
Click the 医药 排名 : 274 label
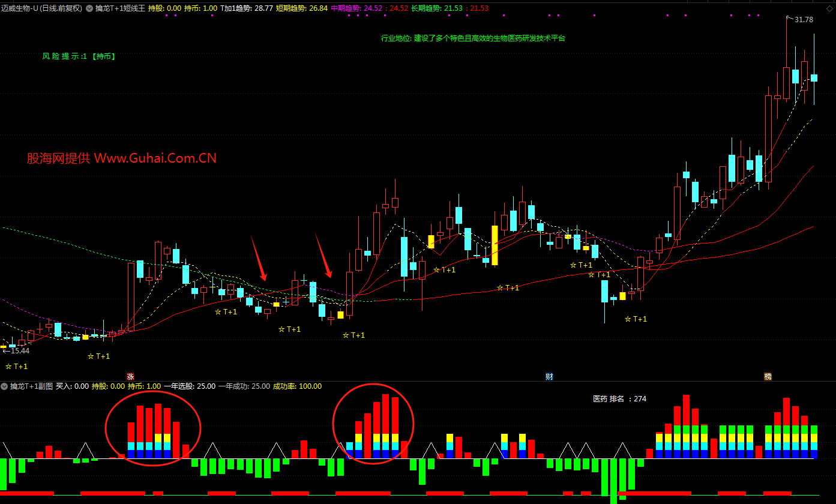pyautogui.click(x=619, y=399)
